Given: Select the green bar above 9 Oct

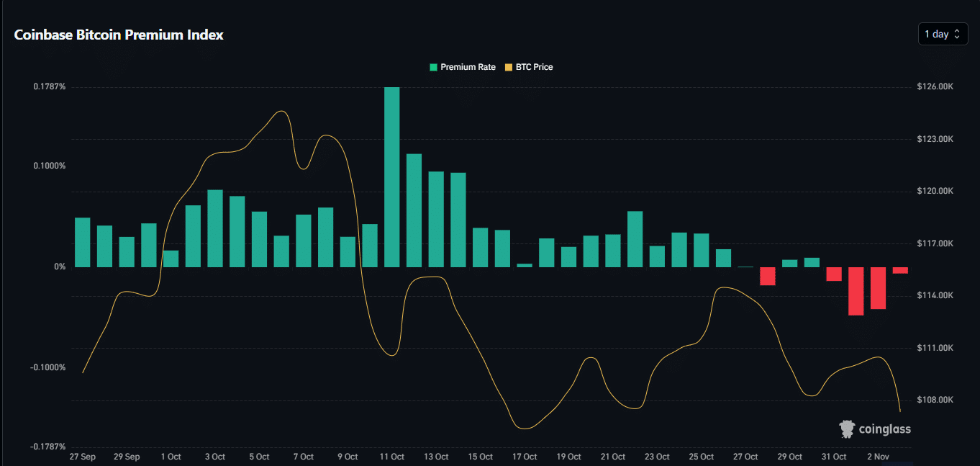Looking at the screenshot, I should coord(348,252).
